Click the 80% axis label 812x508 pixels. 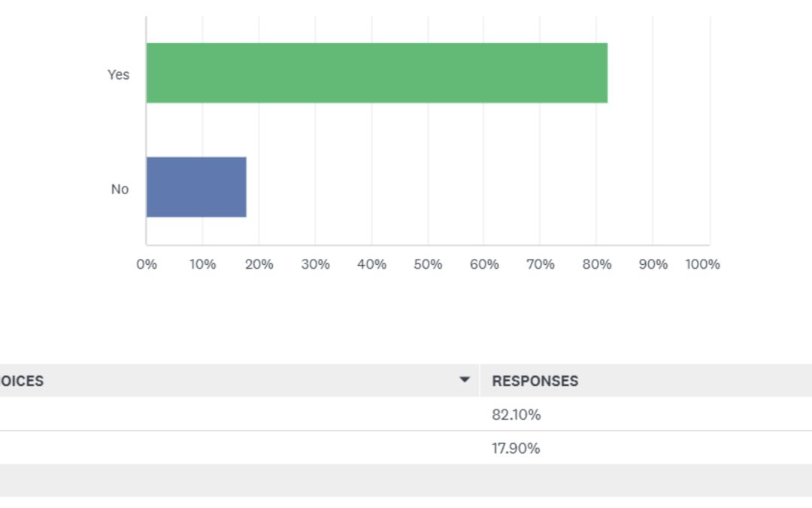597,264
